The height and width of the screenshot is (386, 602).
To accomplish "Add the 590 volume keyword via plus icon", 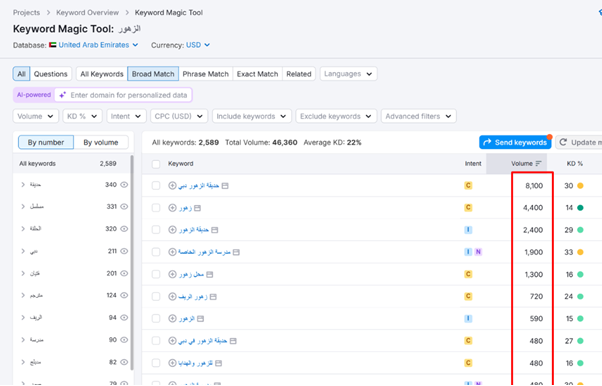I will coord(172,318).
